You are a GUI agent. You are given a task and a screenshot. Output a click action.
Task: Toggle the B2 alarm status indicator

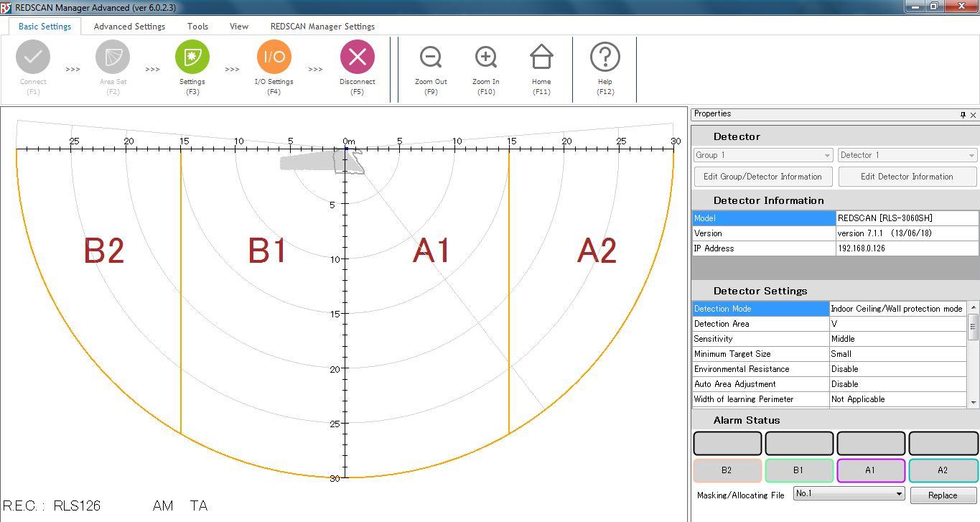pos(727,470)
